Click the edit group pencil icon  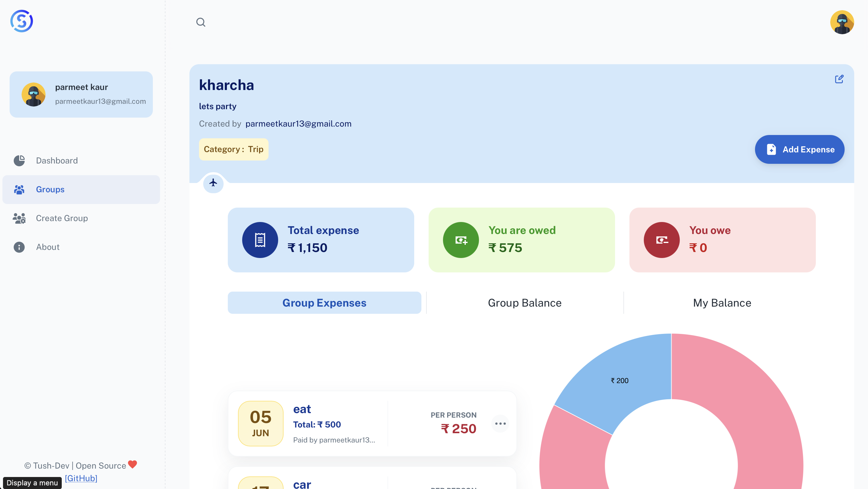[839, 79]
